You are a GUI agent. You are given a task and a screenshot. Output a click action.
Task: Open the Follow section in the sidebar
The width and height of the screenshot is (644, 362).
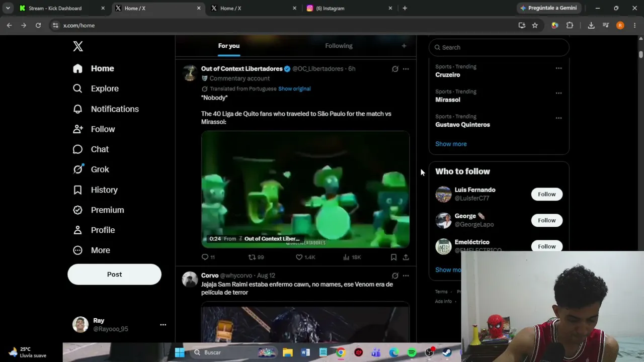(94, 129)
